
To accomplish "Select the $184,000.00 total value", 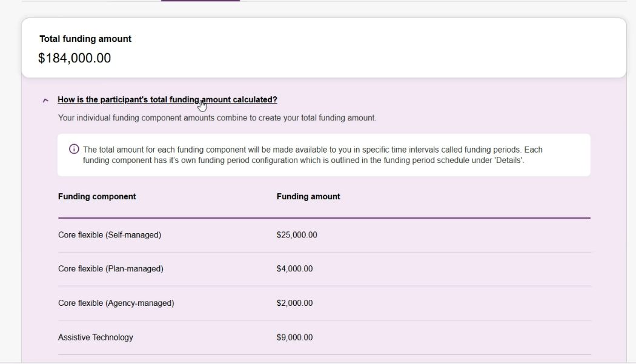I will (x=75, y=58).
